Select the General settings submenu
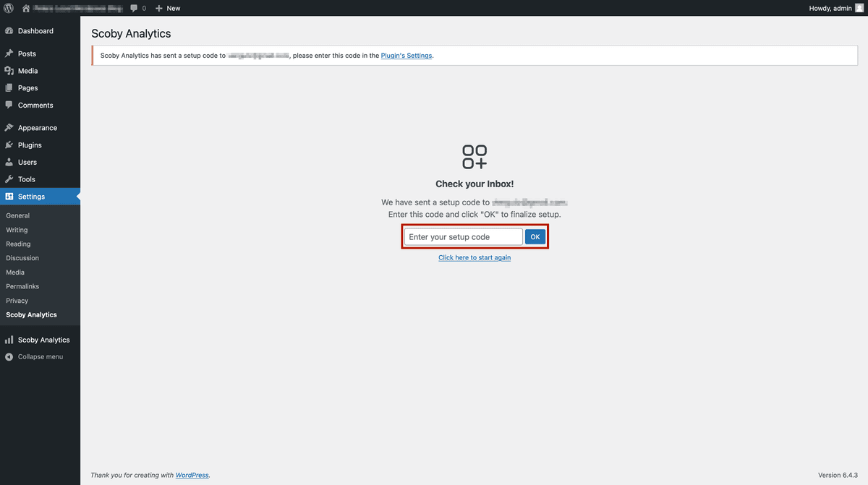 tap(18, 215)
